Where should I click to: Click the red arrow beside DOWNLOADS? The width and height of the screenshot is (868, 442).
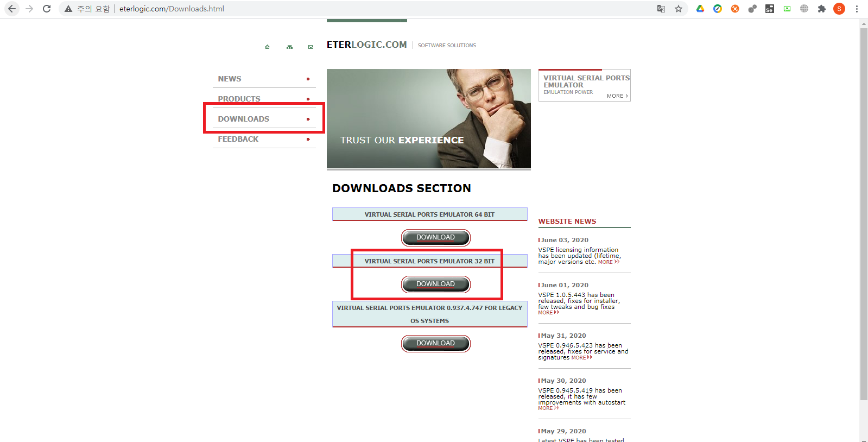point(308,119)
